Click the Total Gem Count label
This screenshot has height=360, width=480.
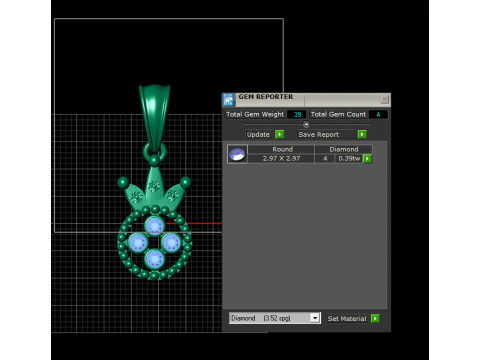coord(338,114)
